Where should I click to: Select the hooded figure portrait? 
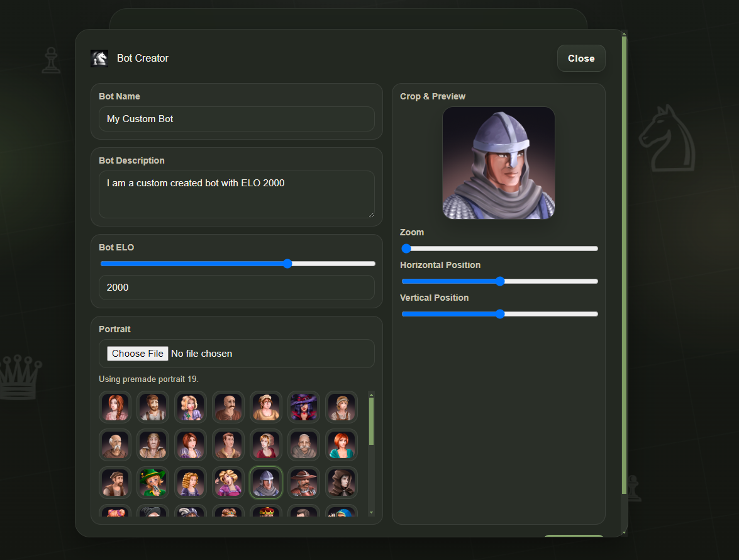click(342, 483)
